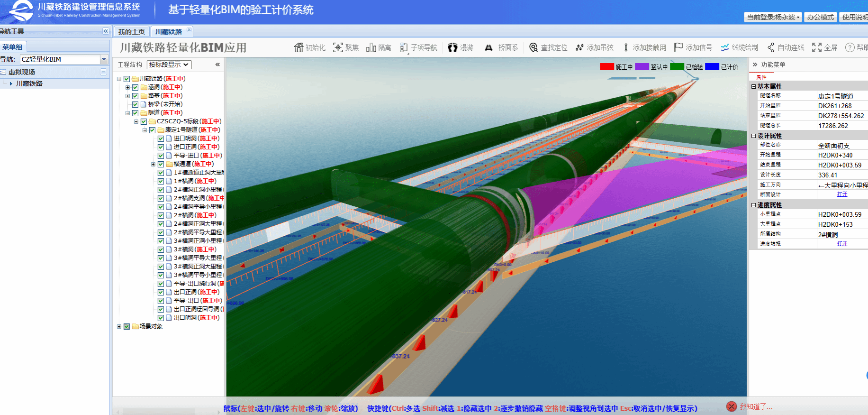Click the 办公模式 button
This screenshot has height=415, width=868.
(821, 17)
